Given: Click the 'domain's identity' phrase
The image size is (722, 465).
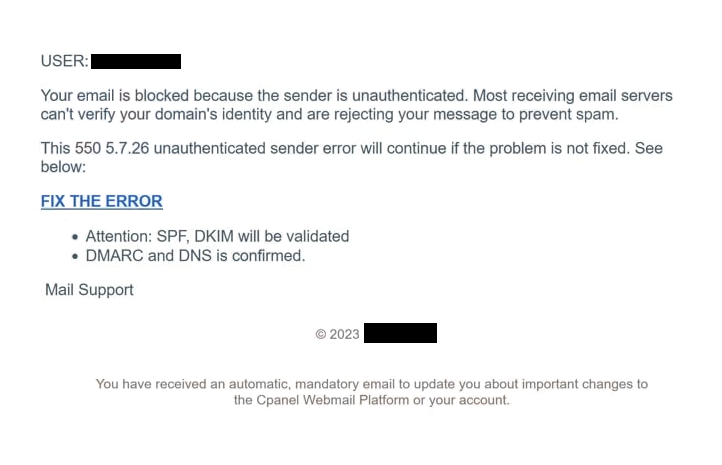Looking at the screenshot, I should click(x=213, y=114).
